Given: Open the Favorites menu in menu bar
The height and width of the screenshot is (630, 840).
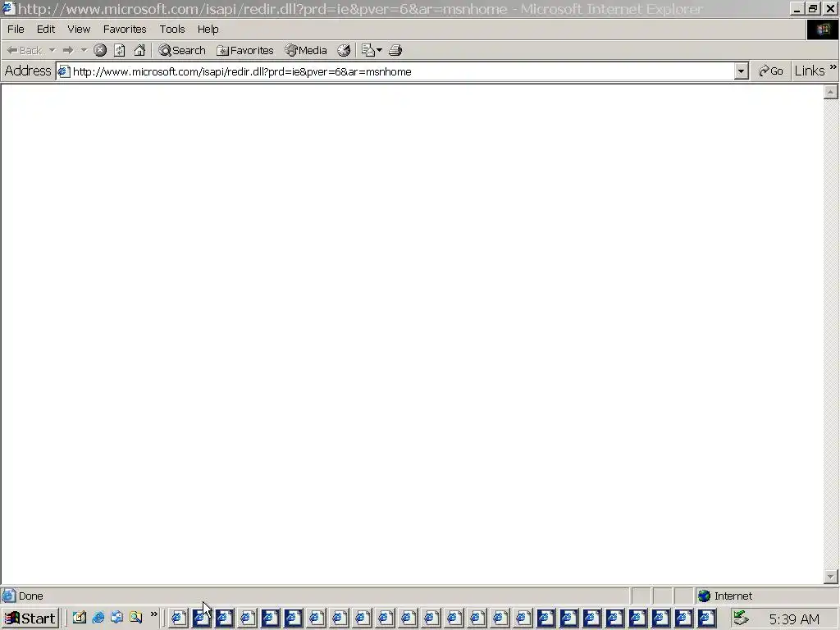Looking at the screenshot, I should [125, 29].
